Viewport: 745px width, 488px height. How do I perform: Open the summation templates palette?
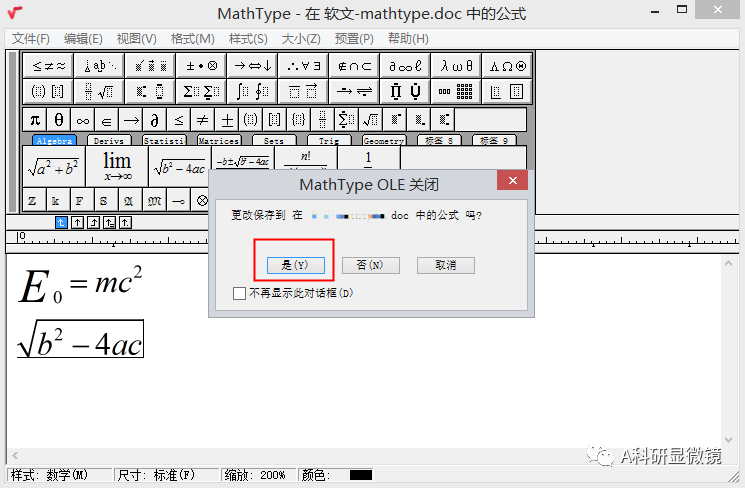pyautogui.click(x=201, y=92)
